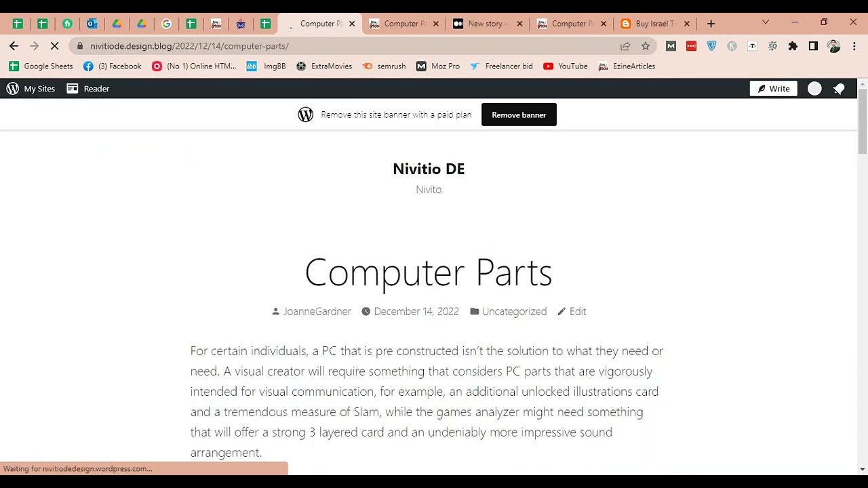Close the Buy Israel tab
868x488 pixels.
click(x=687, y=24)
